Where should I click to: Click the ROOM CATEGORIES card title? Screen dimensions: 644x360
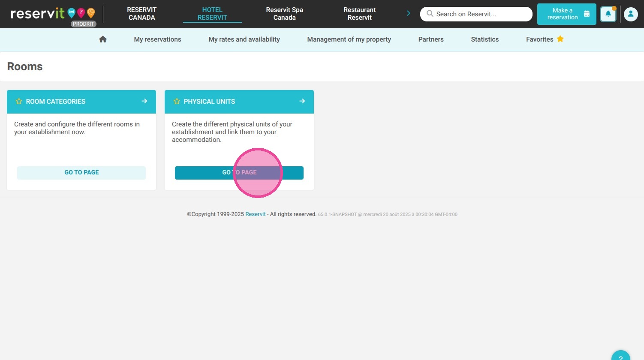tap(56, 102)
